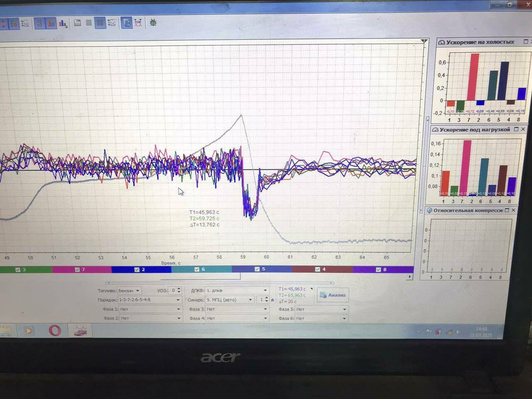
Task: Click the folder-shaped toolbar icon
Action: 77,23
